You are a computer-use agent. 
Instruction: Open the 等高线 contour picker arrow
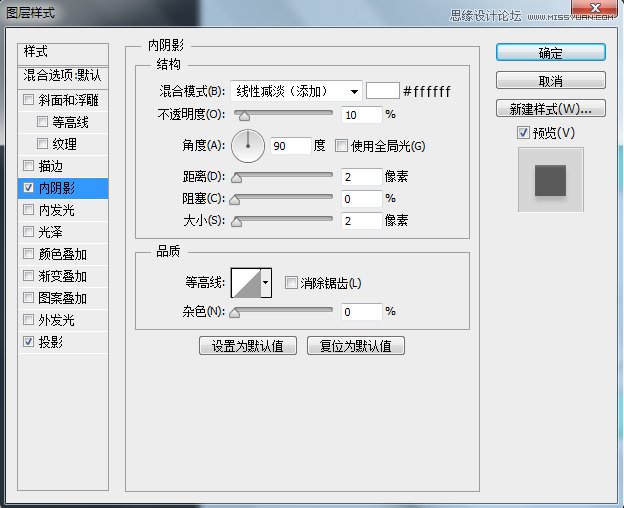pos(266,283)
